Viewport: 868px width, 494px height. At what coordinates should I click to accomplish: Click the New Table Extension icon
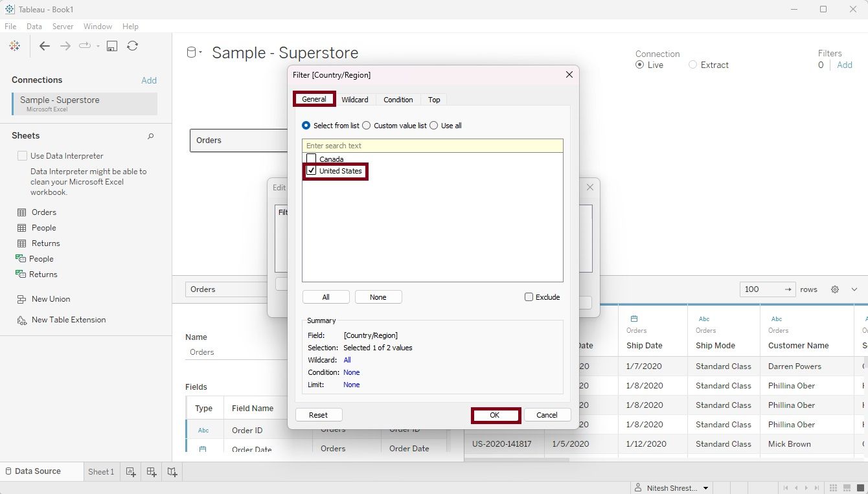21,320
